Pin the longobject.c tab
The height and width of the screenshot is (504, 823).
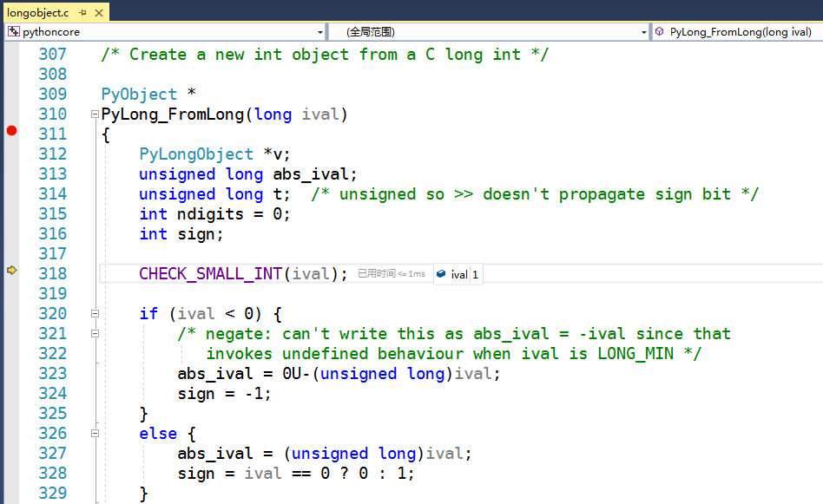(83, 13)
